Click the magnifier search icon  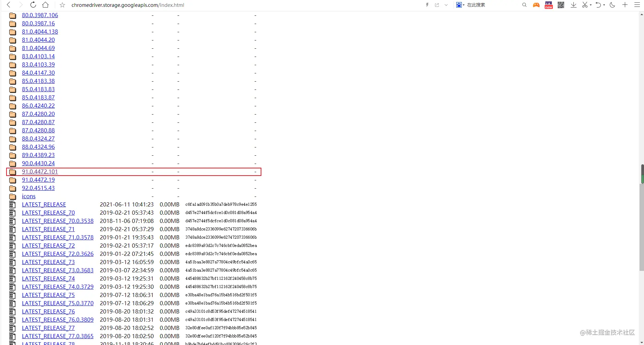coord(524,5)
